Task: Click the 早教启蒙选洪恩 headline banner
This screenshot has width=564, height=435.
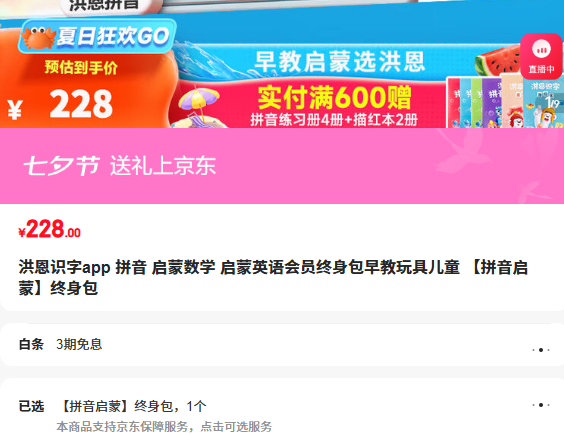Action: (340, 62)
